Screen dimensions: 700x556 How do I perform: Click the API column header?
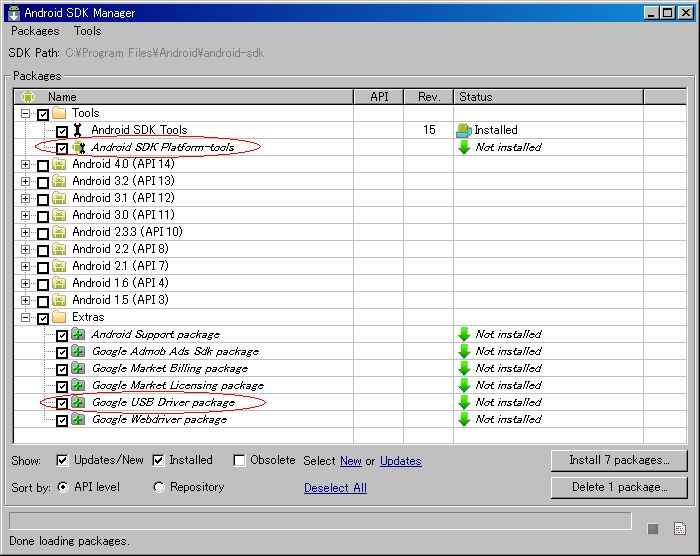[x=379, y=97]
